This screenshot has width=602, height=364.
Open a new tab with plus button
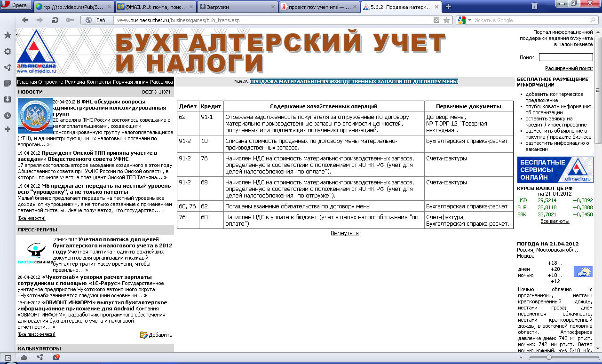pyautogui.click(x=448, y=6)
